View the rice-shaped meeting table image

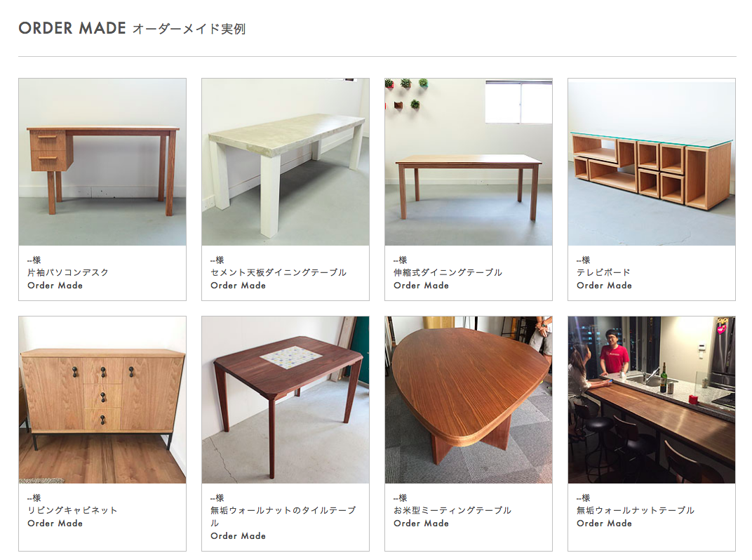(469, 400)
